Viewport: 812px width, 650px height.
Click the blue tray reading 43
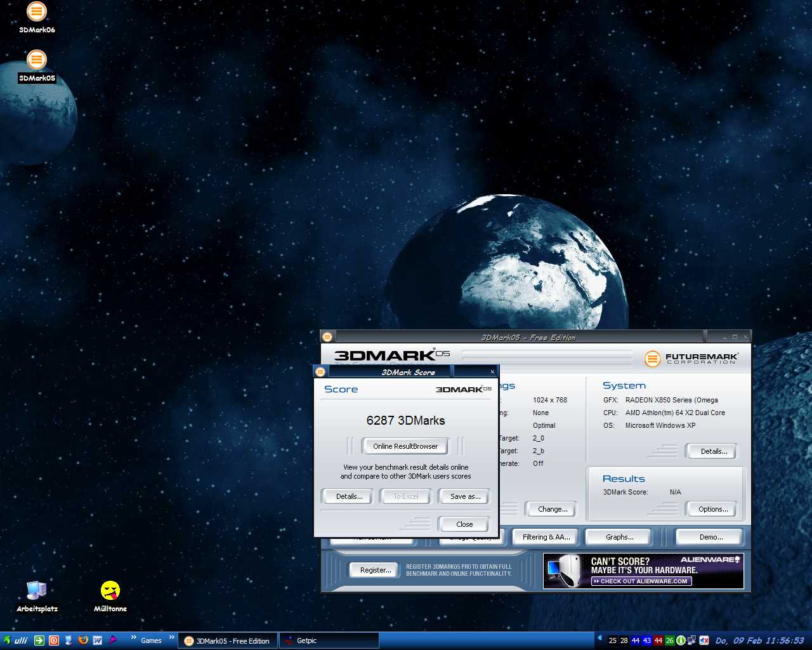click(647, 640)
